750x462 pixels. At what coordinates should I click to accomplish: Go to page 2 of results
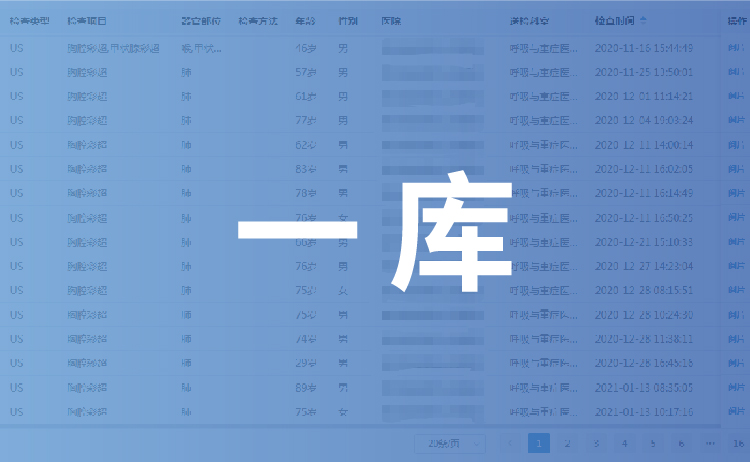(x=567, y=443)
